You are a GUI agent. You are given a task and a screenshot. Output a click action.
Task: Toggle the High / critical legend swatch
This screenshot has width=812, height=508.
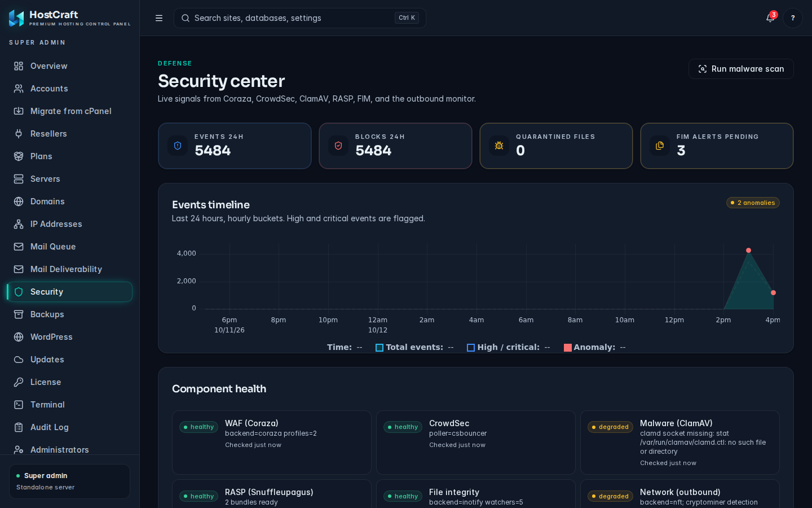(x=471, y=348)
